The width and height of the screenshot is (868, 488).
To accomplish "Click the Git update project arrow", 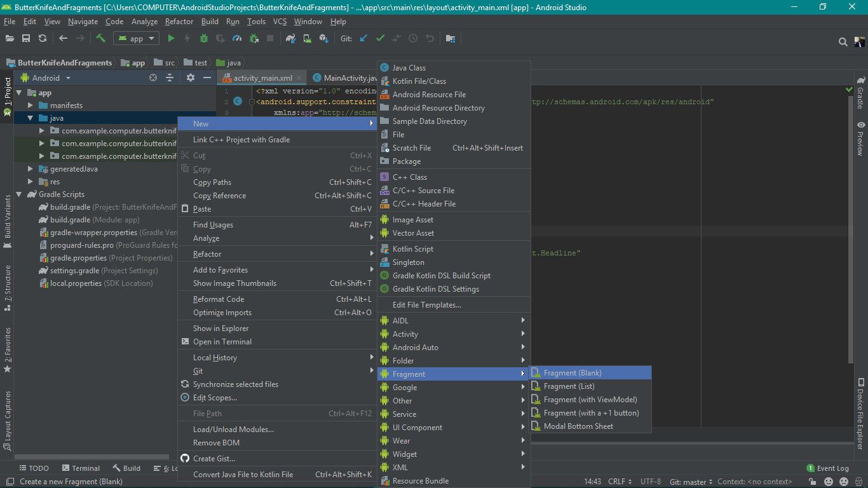I will (x=363, y=38).
